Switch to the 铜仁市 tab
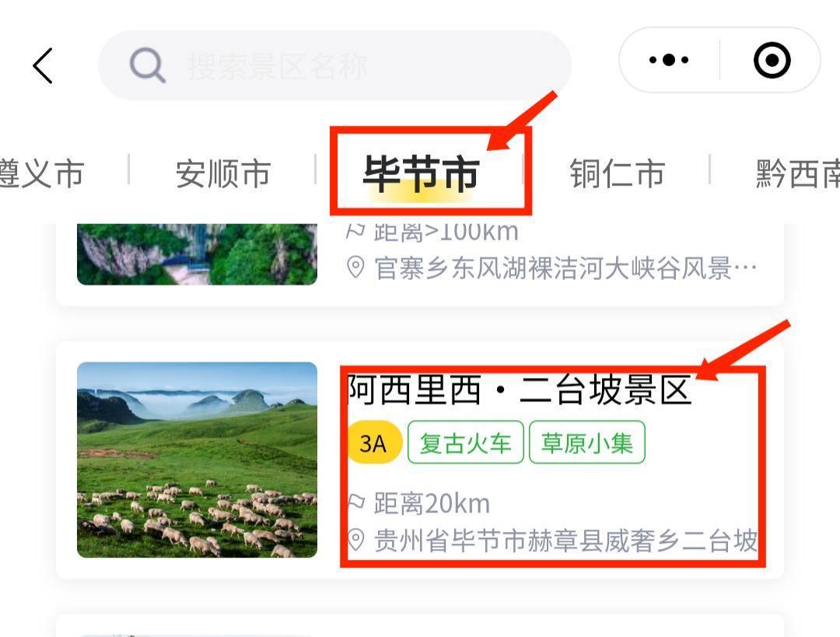Image resolution: width=840 pixels, height=637 pixels. [x=617, y=173]
